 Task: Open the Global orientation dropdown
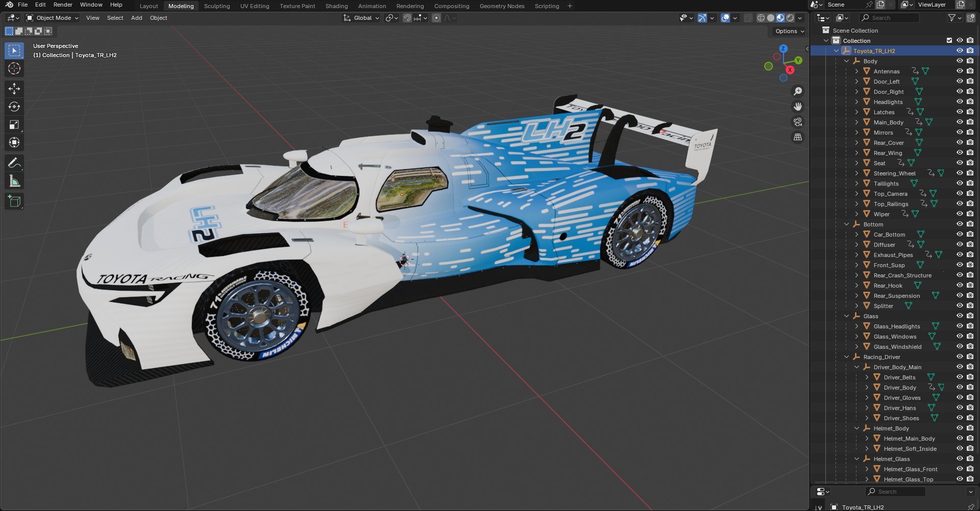[x=361, y=18]
